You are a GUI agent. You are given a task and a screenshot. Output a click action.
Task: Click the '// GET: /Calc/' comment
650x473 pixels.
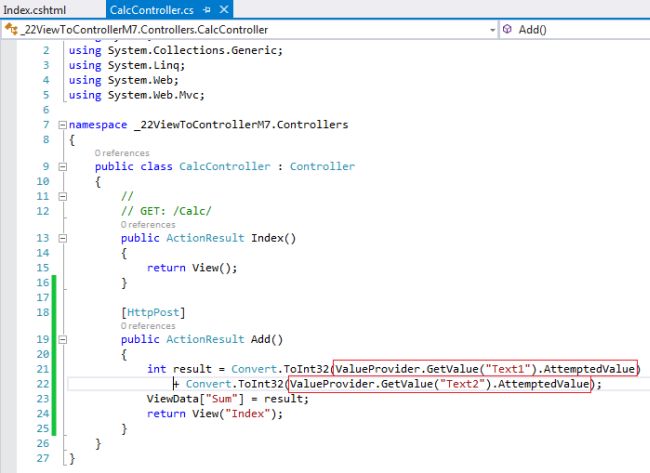(x=166, y=211)
